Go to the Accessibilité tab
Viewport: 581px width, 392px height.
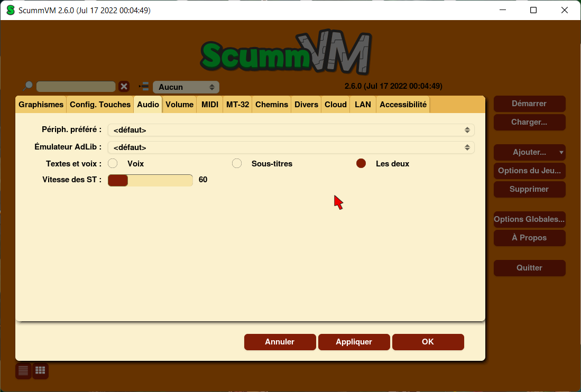tap(403, 105)
